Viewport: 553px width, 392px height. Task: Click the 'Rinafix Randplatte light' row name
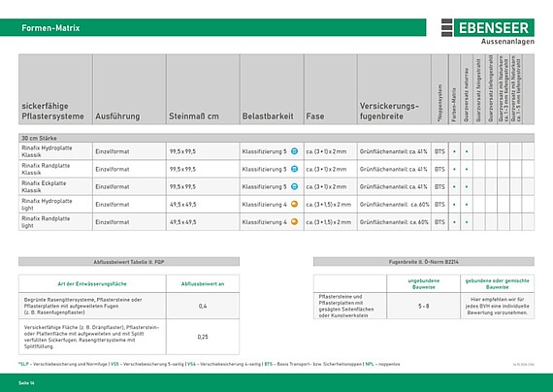[46, 222]
